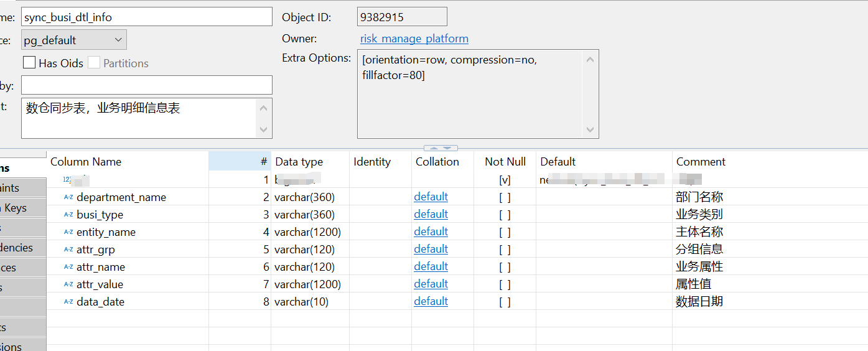The width and height of the screenshot is (868, 351).
Task: Click the A-Z icon beside attr_grp
Action: [68, 250]
